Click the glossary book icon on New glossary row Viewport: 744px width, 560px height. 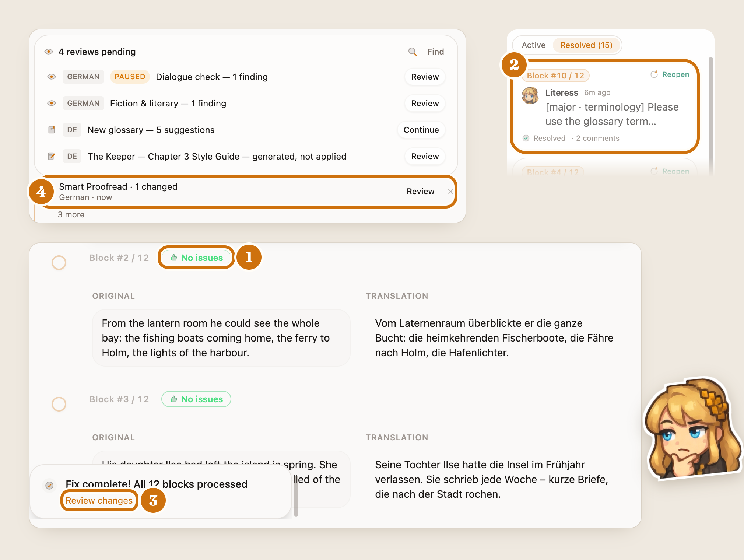pyautogui.click(x=52, y=130)
